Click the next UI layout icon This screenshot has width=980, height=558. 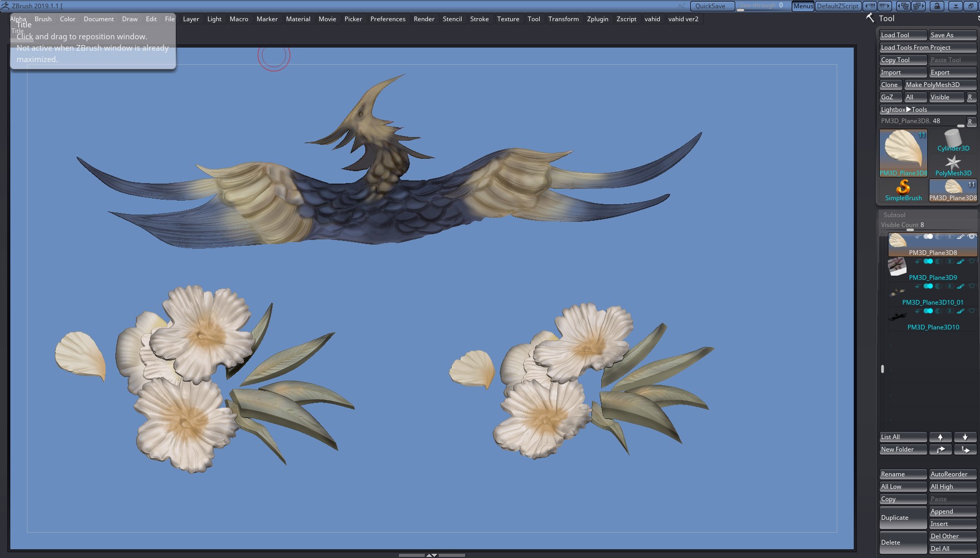[918, 6]
